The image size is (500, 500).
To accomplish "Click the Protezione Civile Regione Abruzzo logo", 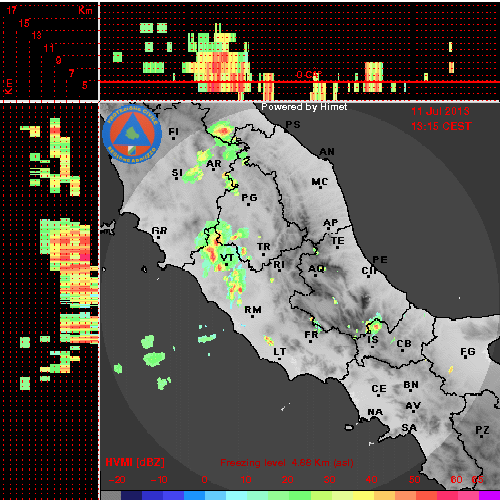I will click(x=132, y=134).
